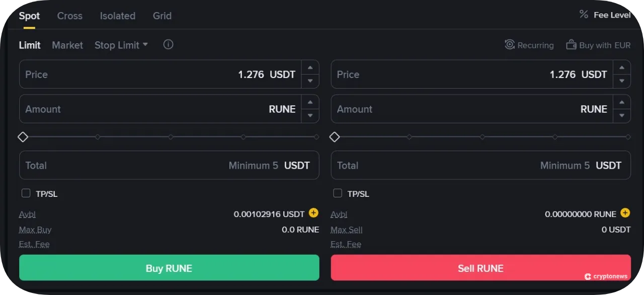644x295 pixels.
Task: Click the yellow plus to deposit USDT
Action: 313,213
